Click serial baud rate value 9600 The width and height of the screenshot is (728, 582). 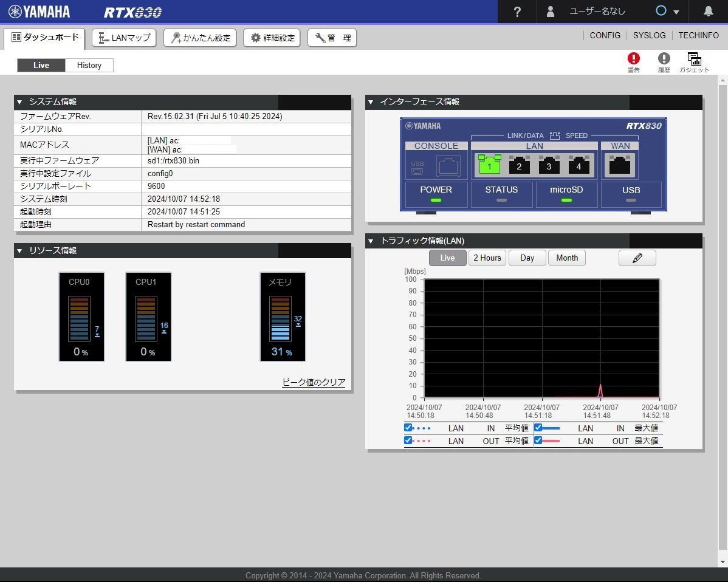pos(156,186)
